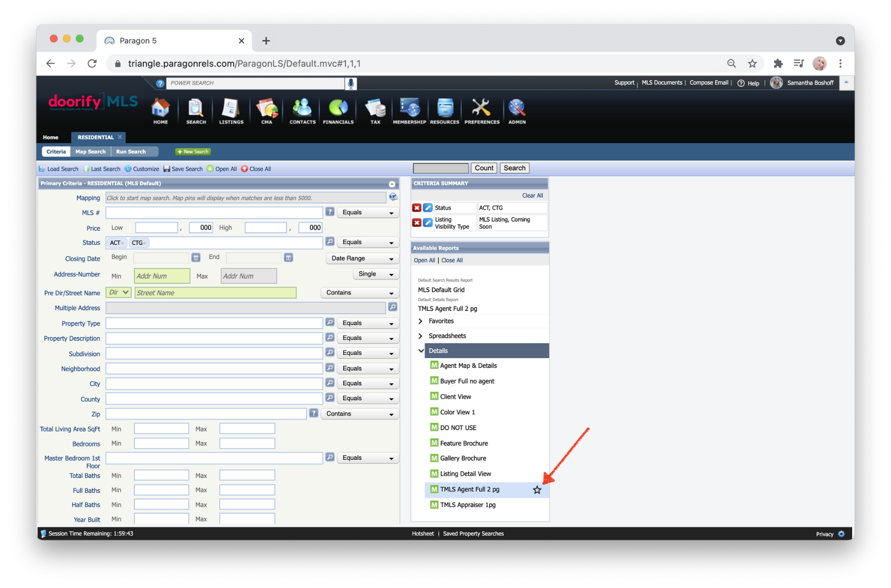The image size is (891, 588).
Task: Click the globe icon beside Mapping
Action: [x=393, y=198]
